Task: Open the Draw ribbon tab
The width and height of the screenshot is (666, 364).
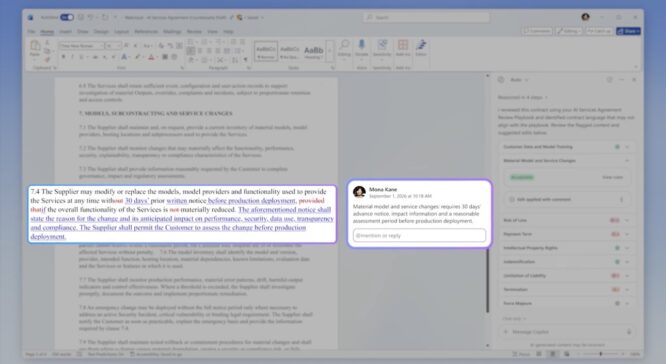Action: pos(83,32)
